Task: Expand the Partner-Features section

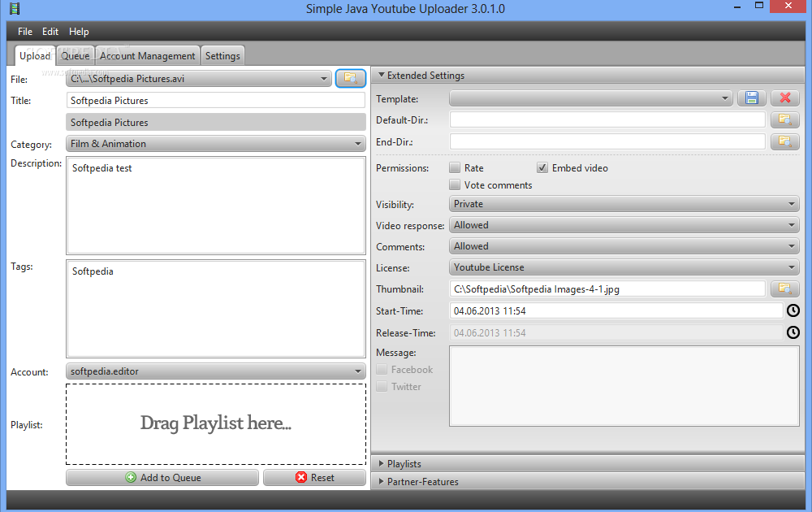Action: pos(588,481)
